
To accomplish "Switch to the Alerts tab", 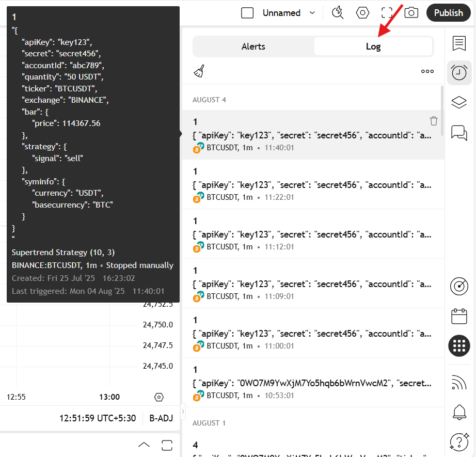I will click(x=253, y=46).
